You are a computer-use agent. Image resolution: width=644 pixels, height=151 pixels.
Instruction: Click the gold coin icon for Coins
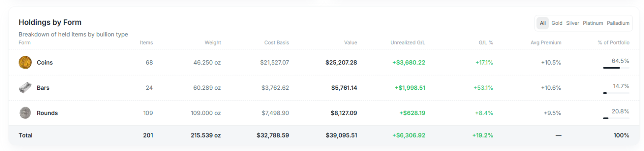click(x=25, y=62)
